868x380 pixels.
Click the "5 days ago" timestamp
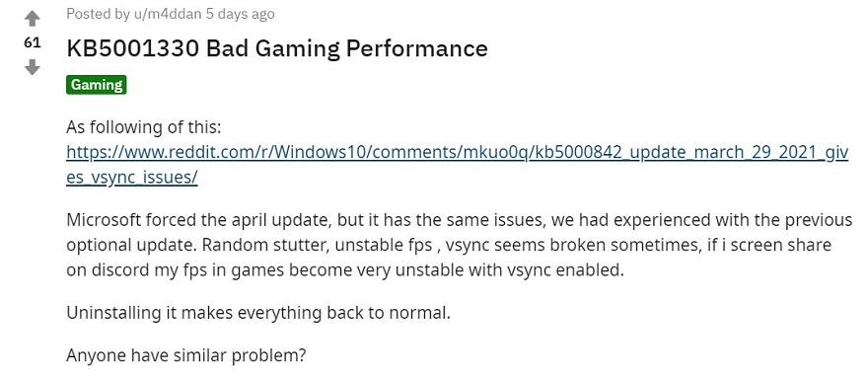[x=241, y=14]
